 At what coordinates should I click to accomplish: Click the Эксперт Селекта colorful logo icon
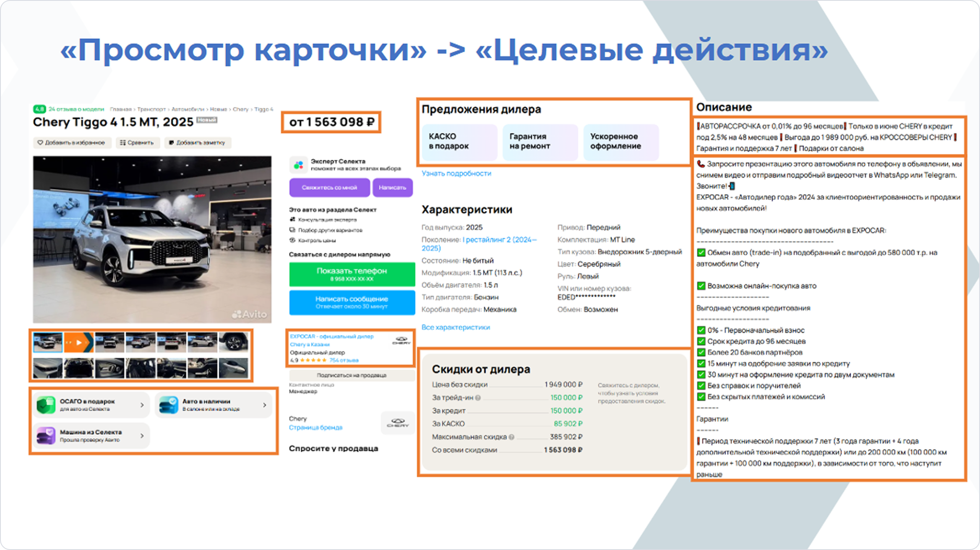click(298, 165)
